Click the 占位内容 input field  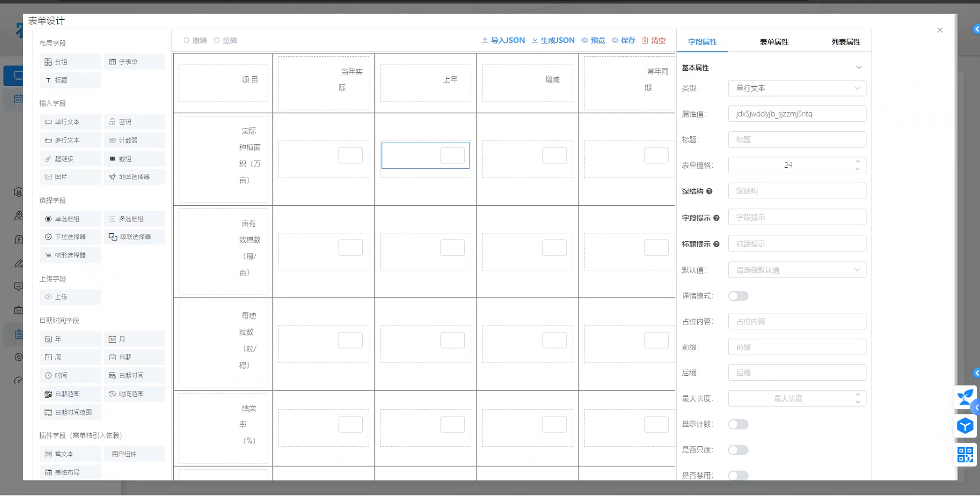tap(797, 322)
